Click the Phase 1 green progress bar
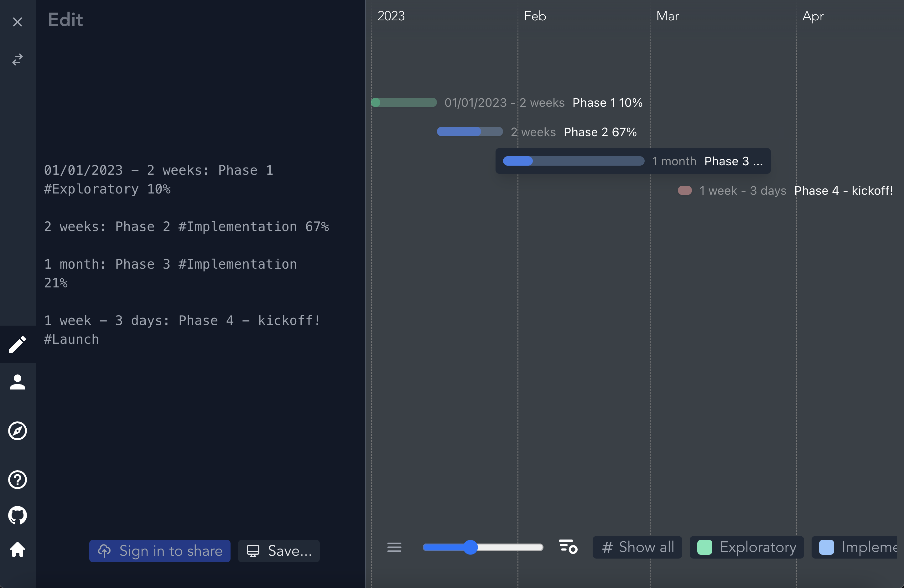 tap(404, 102)
